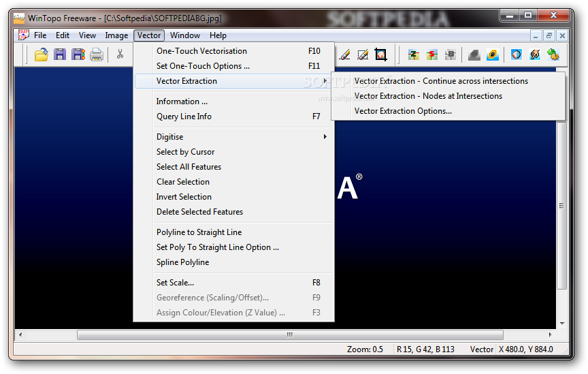
Task: Click the WinTopo title bar application icon
Action: pos(19,18)
